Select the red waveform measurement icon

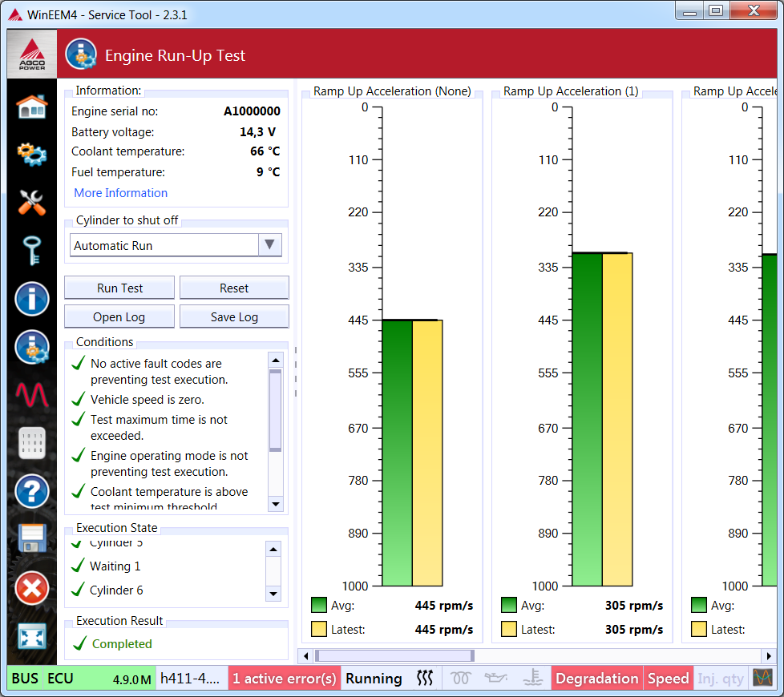[32, 395]
